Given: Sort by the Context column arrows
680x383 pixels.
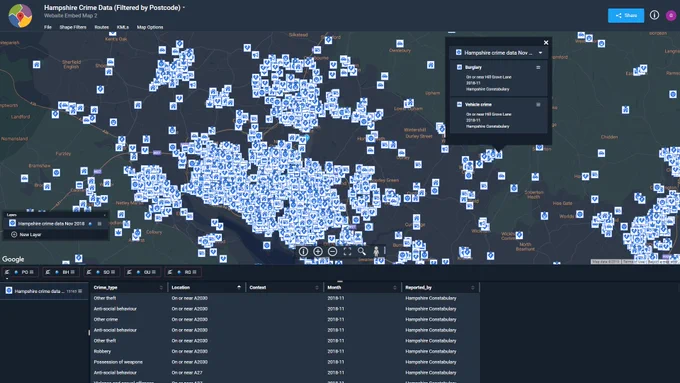Looking at the screenshot, I should pos(317,288).
